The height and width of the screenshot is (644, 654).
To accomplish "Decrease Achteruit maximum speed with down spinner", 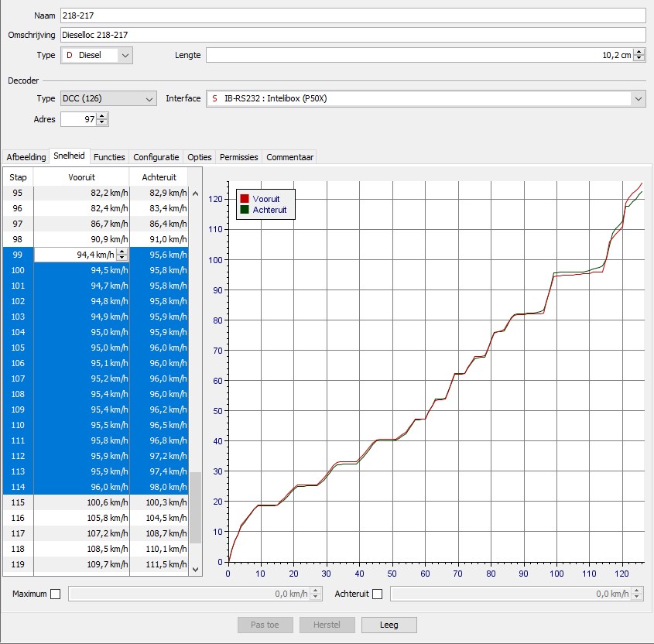I will click(x=637, y=597).
